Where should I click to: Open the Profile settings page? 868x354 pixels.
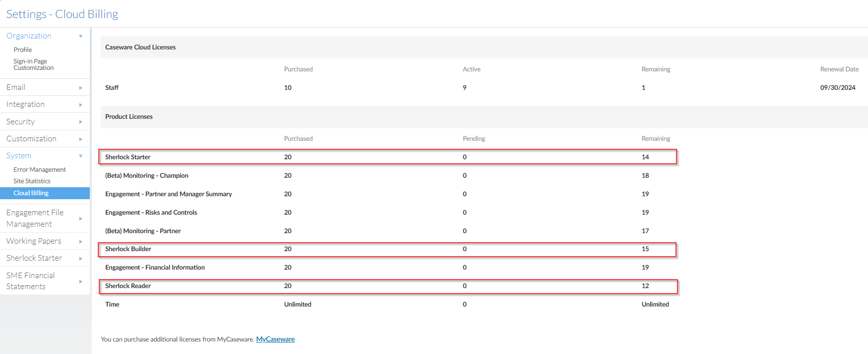tap(22, 50)
